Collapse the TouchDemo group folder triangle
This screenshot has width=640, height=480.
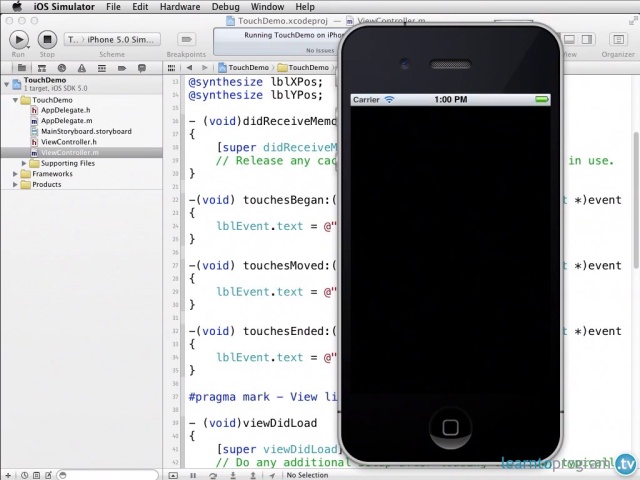point(15,100)
